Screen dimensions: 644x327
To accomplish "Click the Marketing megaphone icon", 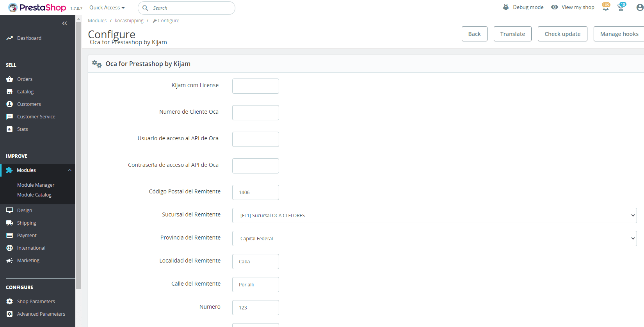I will click(x=10, y=260).
